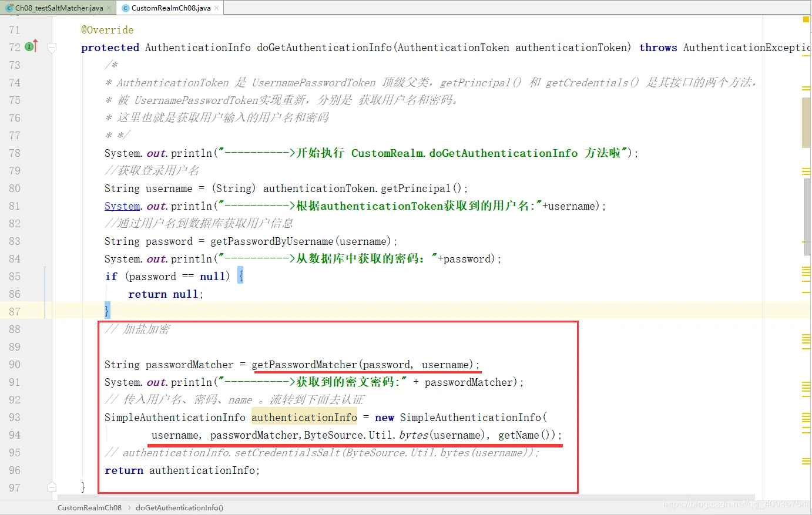Click the highlighted closing brace on line 87

point(107,311)
